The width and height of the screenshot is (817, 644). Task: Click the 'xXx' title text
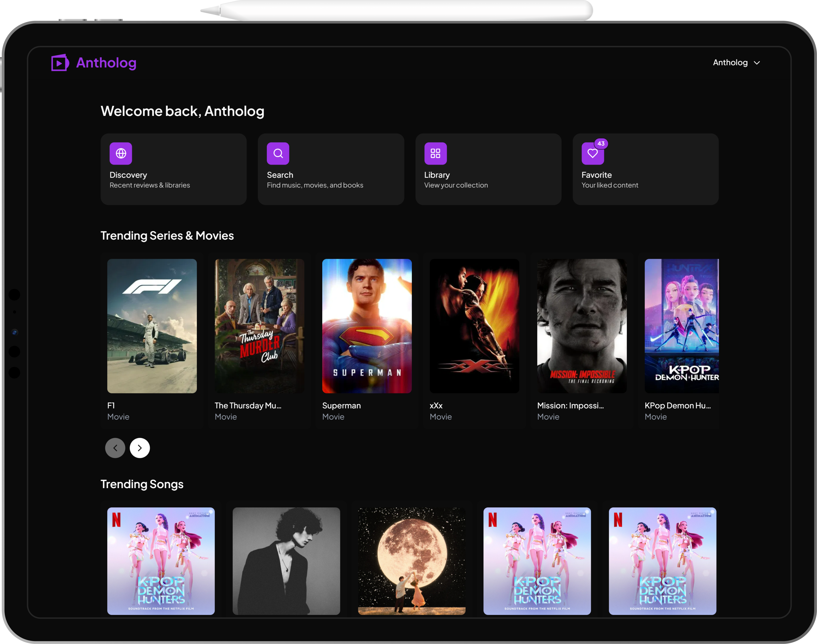pos(436,406)
